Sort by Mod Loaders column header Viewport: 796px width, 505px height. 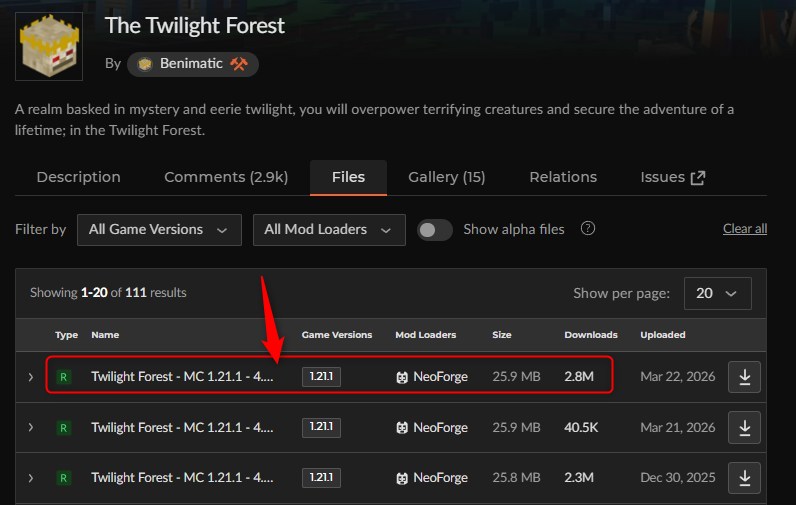pos(425,335)
